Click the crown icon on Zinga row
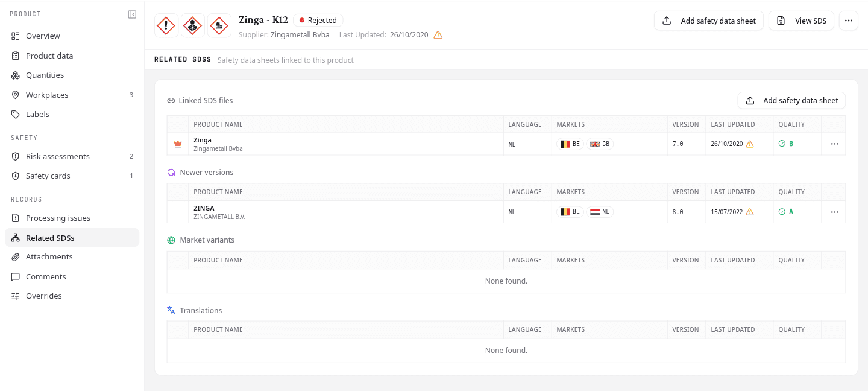The image size is (868, 391). tap(178, 144)
